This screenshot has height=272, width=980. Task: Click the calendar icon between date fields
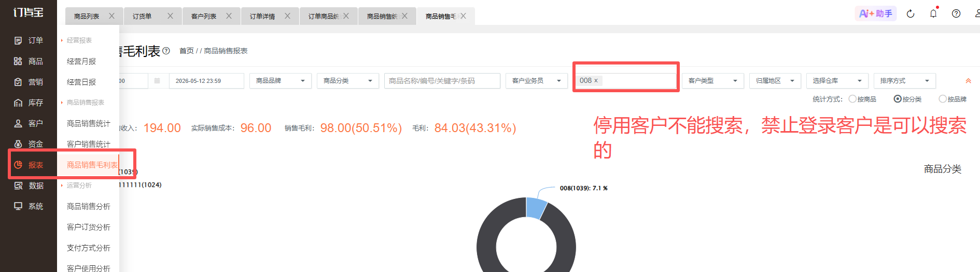pyautogui.click(x=157, y=81)
